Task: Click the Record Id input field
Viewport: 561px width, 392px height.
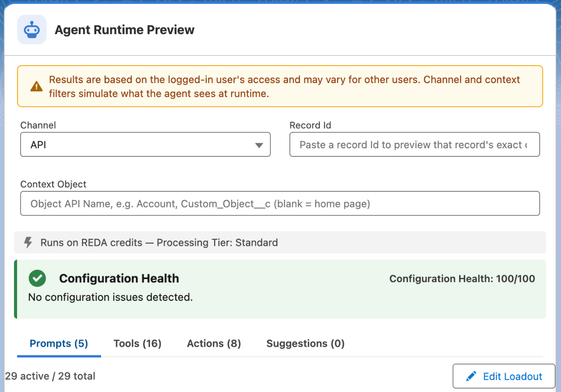Action: tap(414, 145)
